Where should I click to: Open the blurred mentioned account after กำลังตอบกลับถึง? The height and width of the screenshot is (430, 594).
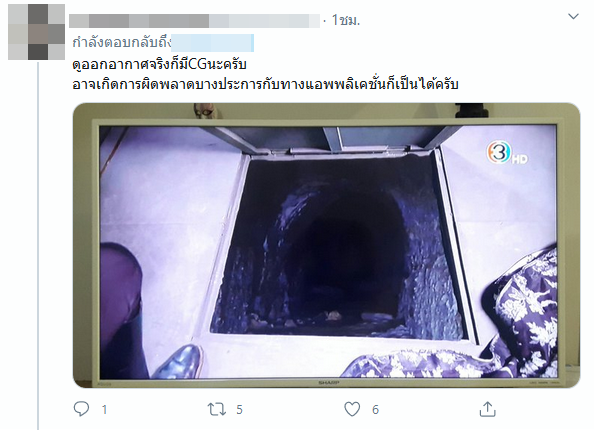[x=213, y=43]
